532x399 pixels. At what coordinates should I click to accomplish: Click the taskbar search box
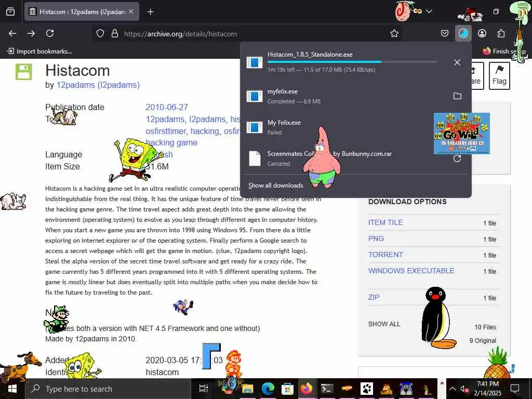coord(108,389)
